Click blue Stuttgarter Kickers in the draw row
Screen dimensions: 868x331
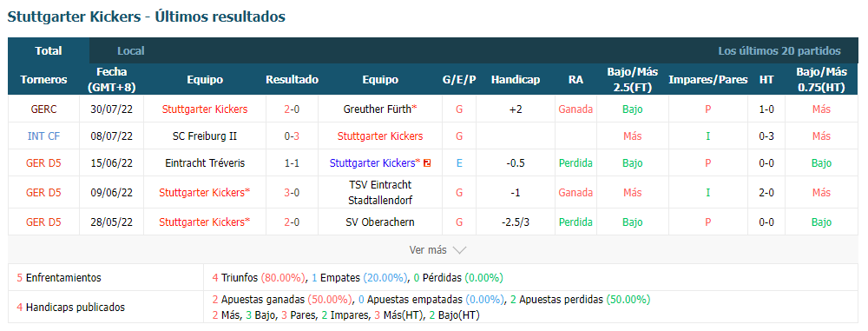[374, 163]
